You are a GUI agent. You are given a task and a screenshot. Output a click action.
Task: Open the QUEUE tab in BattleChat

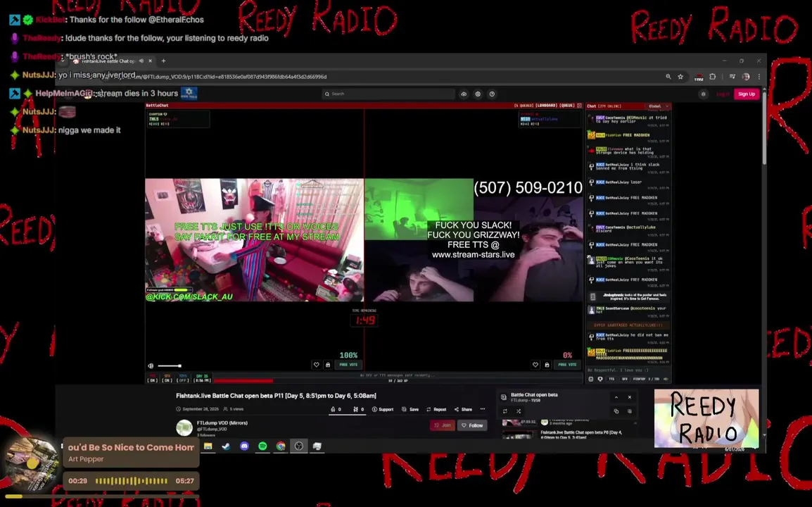[567, 105]
